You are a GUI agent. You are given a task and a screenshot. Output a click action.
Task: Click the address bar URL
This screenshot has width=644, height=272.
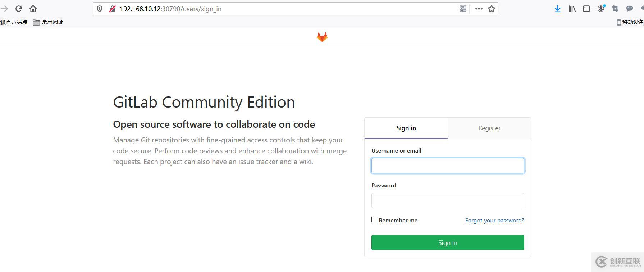point(170,9)
